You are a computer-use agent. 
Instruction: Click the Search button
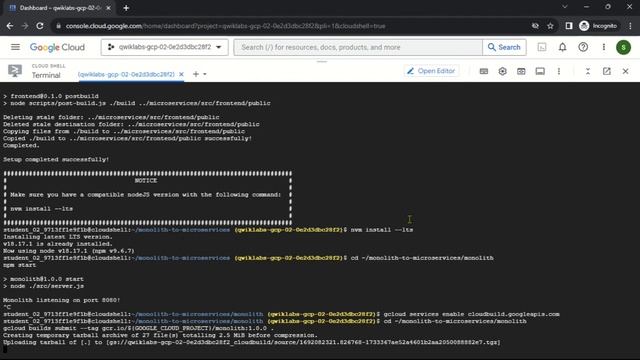504,47
